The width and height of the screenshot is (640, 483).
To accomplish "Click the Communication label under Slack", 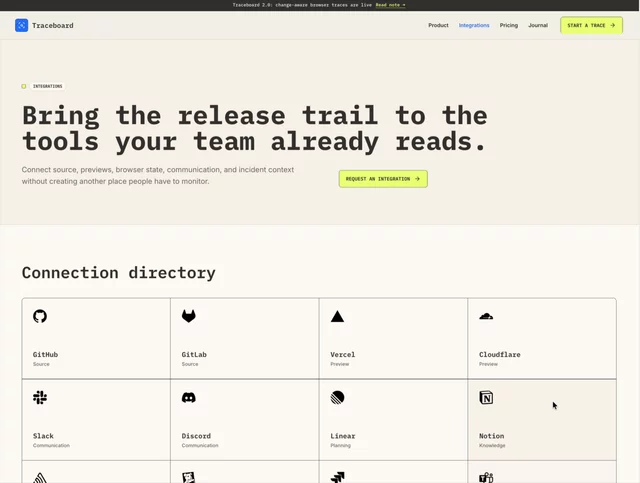I will tap(51, 445).
